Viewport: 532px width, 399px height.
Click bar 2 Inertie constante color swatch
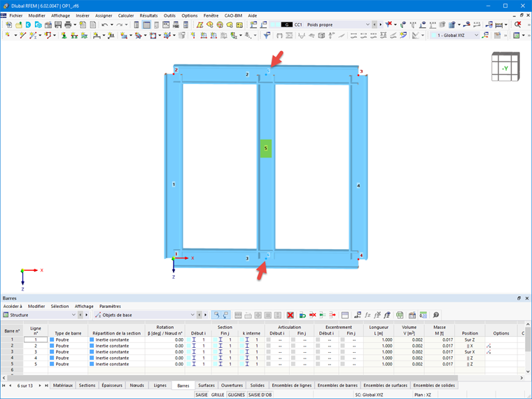click(92, 346)
